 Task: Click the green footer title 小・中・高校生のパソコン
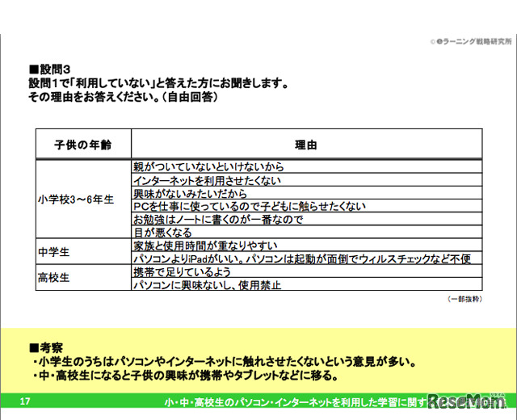296,402
